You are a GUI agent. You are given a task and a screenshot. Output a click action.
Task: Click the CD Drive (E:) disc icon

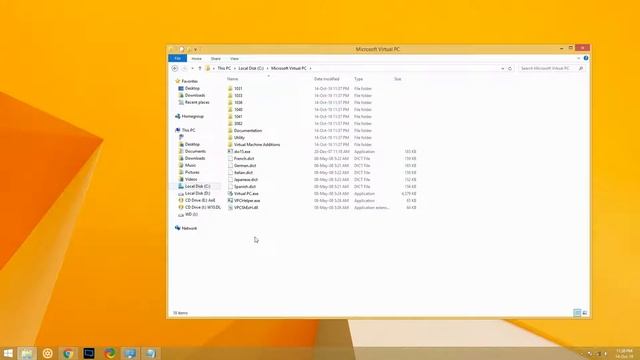pyautogui.click(x=181, y=200)
